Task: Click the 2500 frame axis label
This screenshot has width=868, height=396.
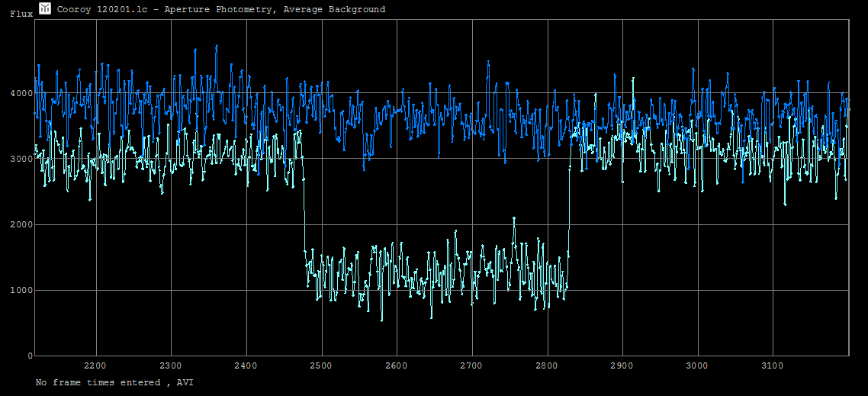Action: coord(321,366)
